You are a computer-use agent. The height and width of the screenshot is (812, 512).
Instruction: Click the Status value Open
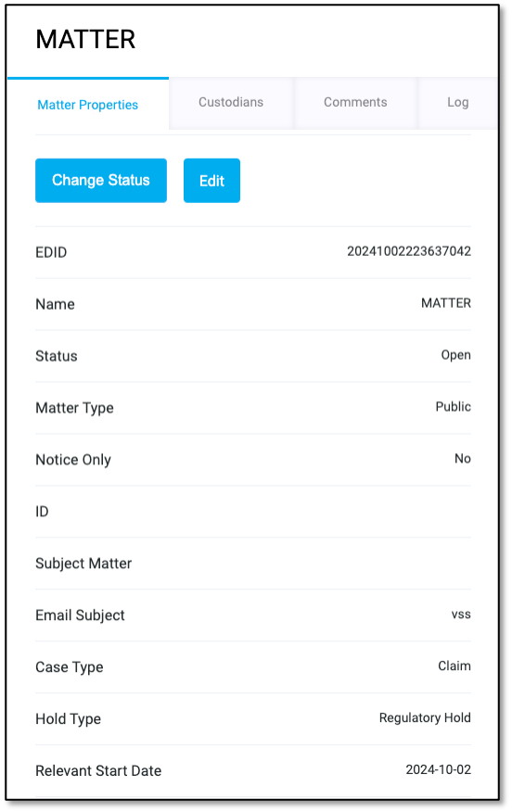click(456, 355)
